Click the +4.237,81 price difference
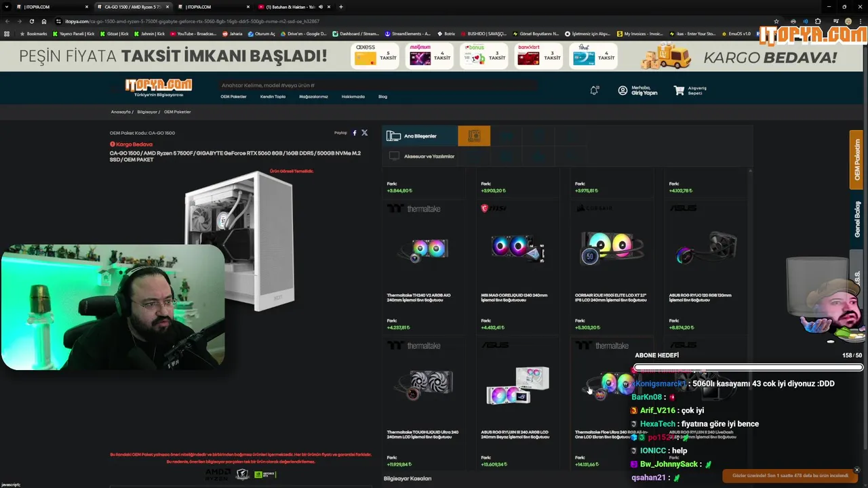Screen dimensions: 868x488 (399, 327)
